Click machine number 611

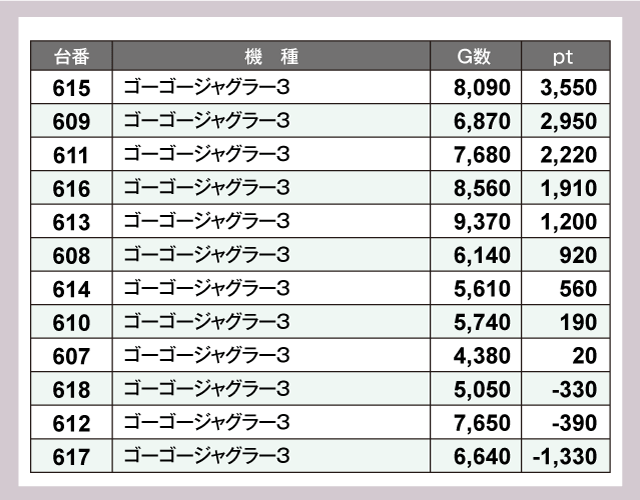click(x=71, y=155)
